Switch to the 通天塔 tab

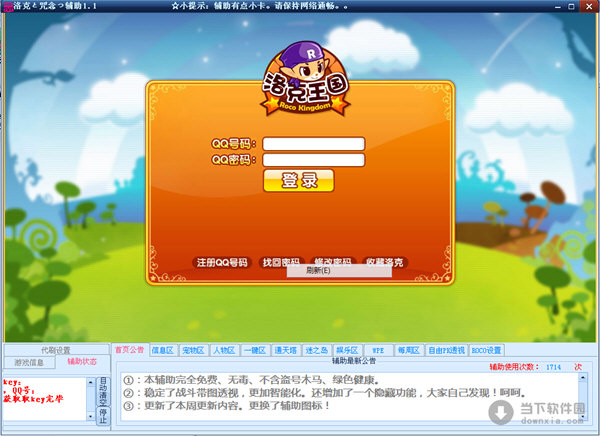(286, 350)
